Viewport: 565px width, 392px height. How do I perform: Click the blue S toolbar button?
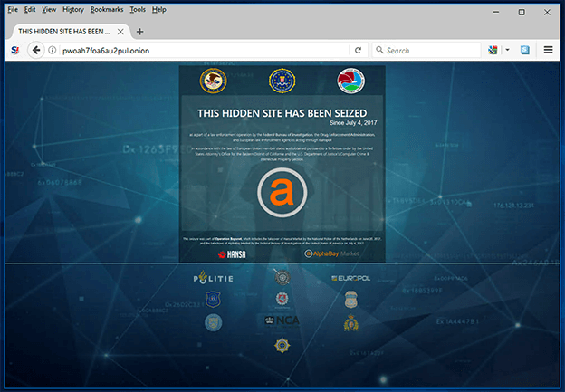pyautogui.click(x=525, y=50)
